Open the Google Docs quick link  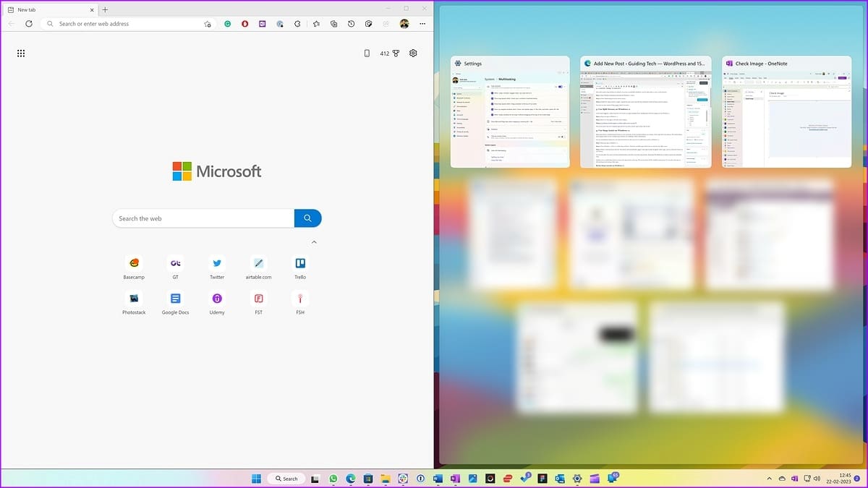pos(175,302)
